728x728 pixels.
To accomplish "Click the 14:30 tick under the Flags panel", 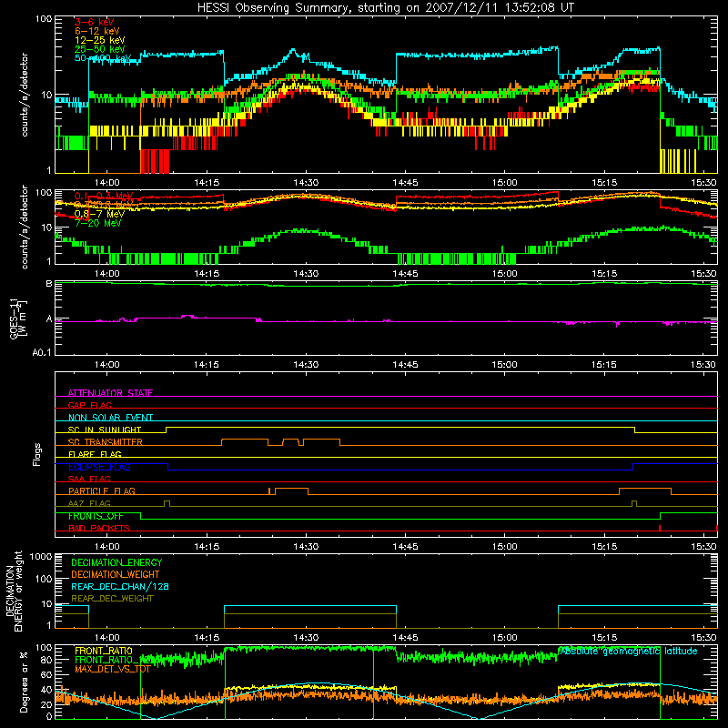I will click(306, 547).
